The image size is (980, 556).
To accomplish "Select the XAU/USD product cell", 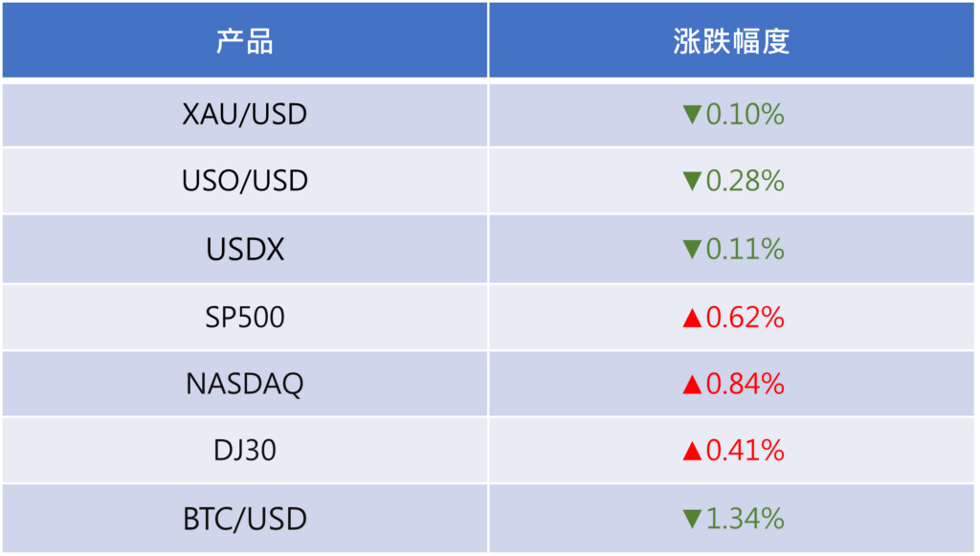I will 245,115.
